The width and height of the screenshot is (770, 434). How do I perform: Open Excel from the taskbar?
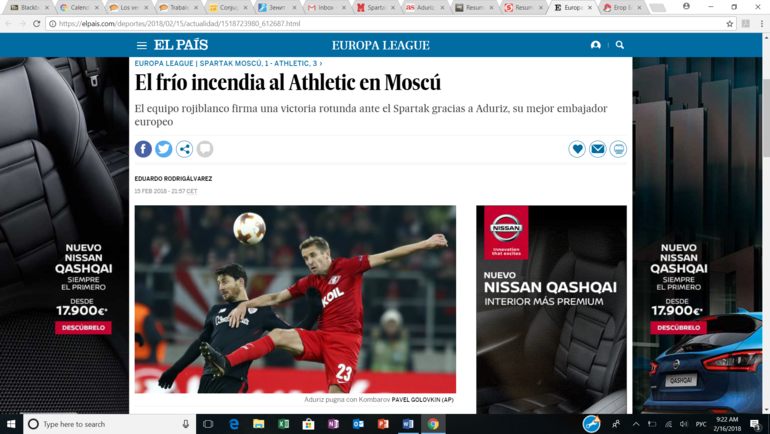tap(283, 424)
